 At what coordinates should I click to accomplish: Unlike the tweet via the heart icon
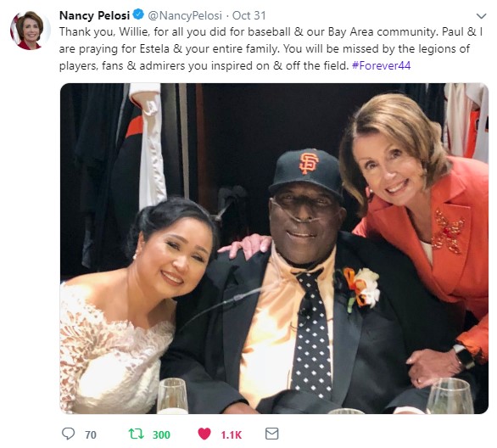pos(204,434)
